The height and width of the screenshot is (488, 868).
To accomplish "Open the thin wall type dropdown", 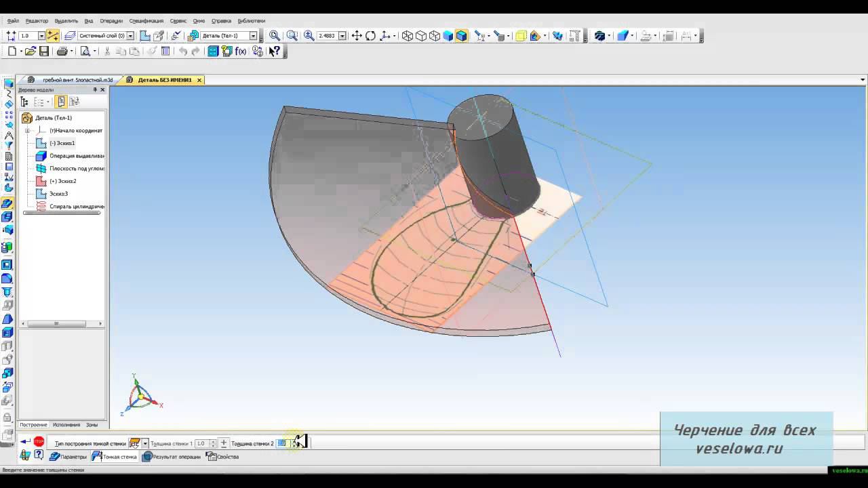I will tap(144, 443).
